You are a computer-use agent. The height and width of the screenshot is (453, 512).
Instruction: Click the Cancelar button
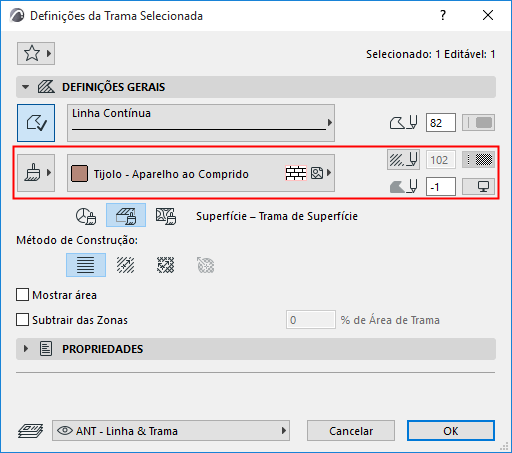point(351,431)
